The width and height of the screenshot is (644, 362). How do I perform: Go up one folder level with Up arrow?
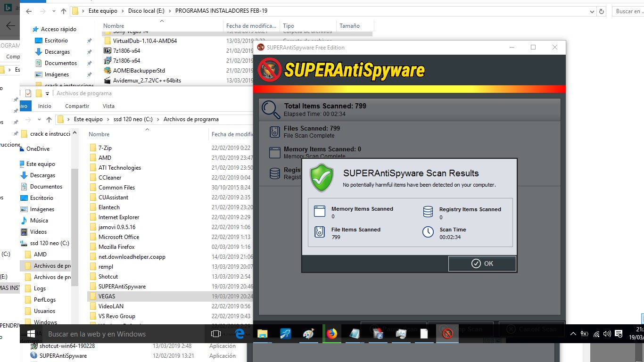pos(49,120)
